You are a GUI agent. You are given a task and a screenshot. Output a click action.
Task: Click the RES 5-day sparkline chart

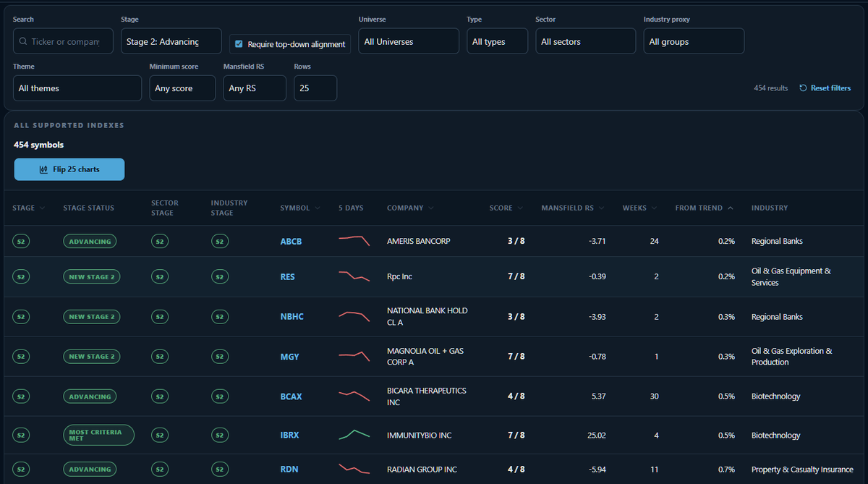pos(354,276)
